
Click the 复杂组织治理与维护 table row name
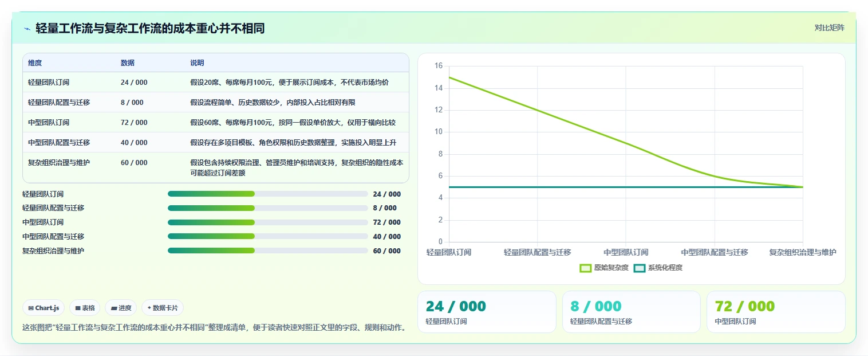59,163
